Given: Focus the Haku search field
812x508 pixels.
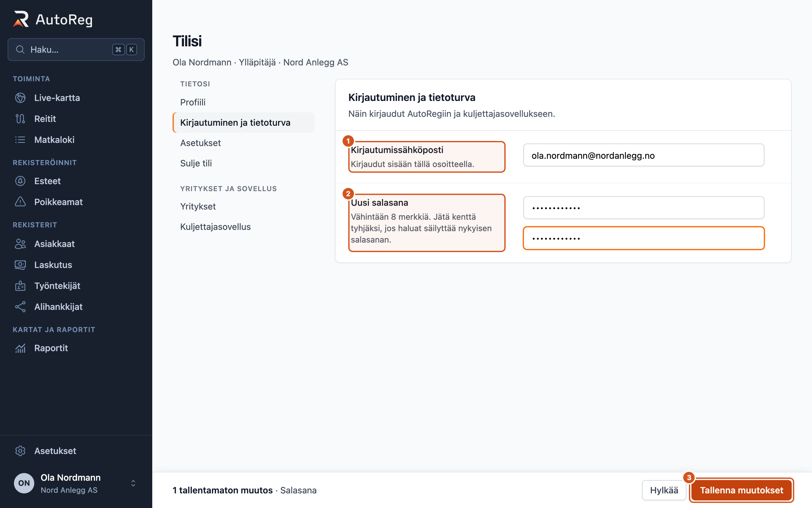Looking at the screenshot, I should point(76,50).
